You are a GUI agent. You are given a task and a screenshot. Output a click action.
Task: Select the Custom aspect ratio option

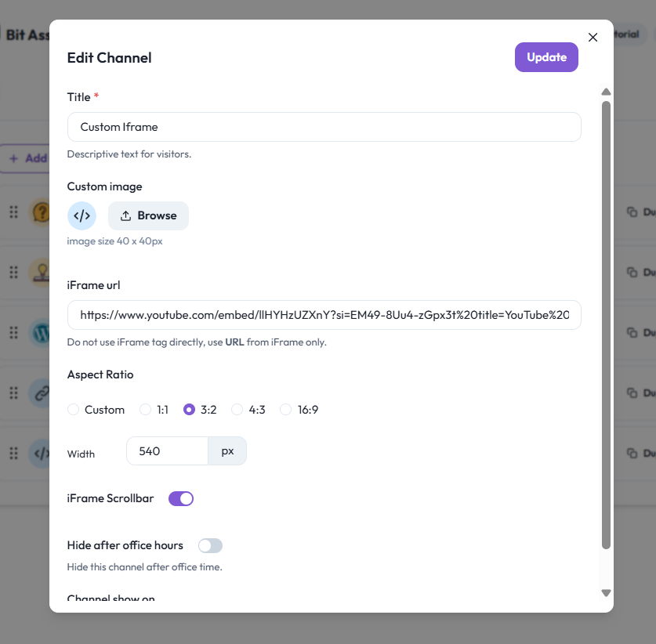(74, 410)
